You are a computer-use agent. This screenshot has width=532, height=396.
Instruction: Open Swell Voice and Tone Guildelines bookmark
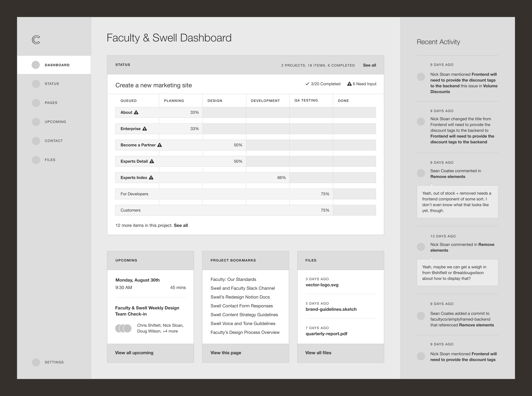[x=243, y=324]
